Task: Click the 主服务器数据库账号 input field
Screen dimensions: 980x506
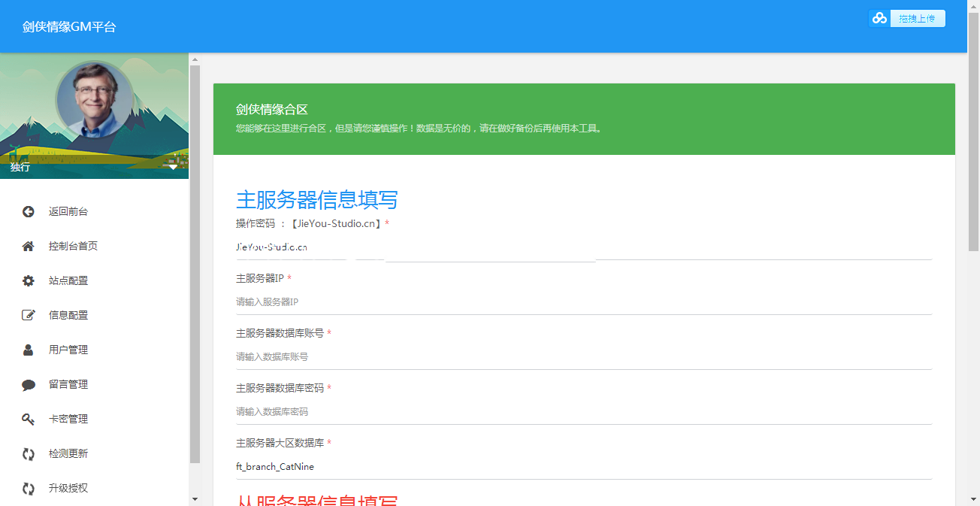Action: pos(583,357)
